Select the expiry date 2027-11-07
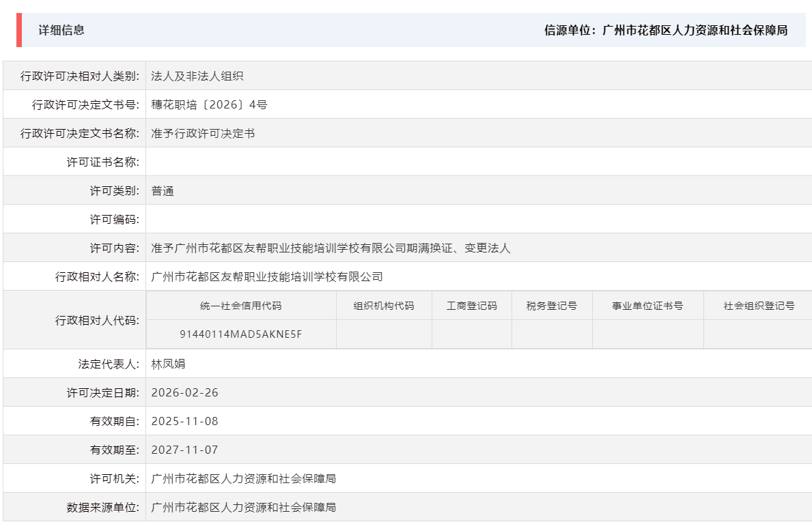 (184, 449)
